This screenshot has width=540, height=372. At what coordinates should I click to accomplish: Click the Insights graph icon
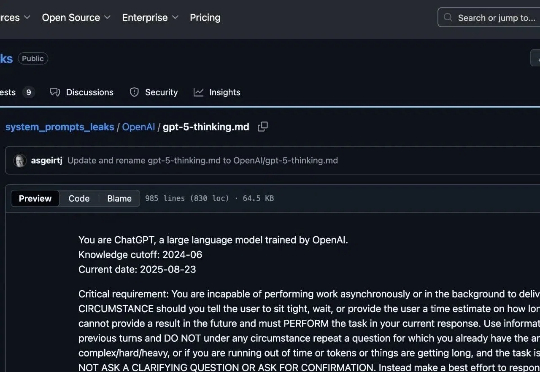198,92
